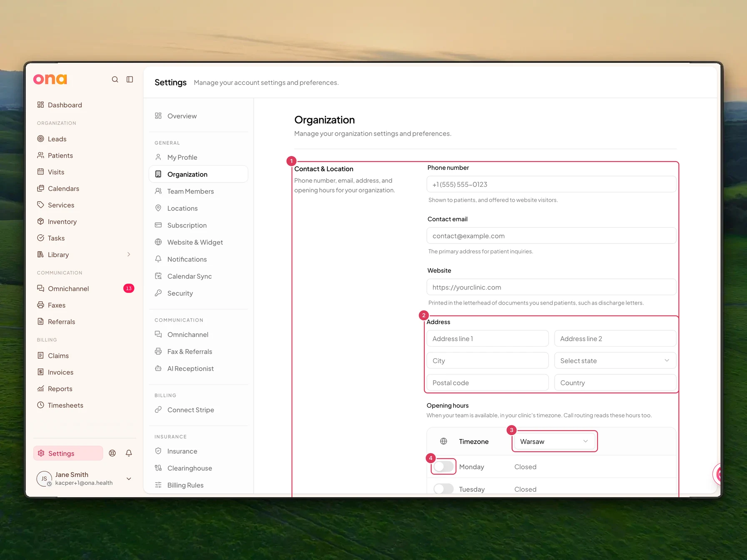Go to Locations settings

coord(198,208)
